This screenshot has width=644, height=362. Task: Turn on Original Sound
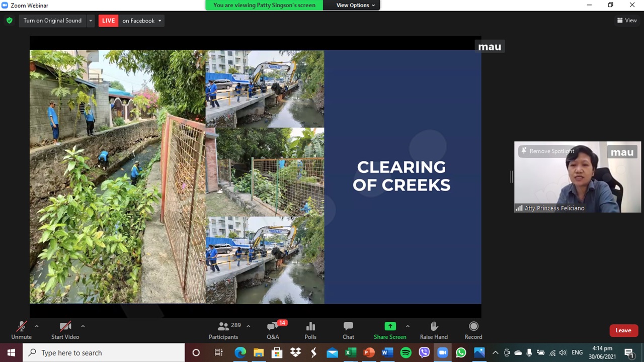pos(52,21)
